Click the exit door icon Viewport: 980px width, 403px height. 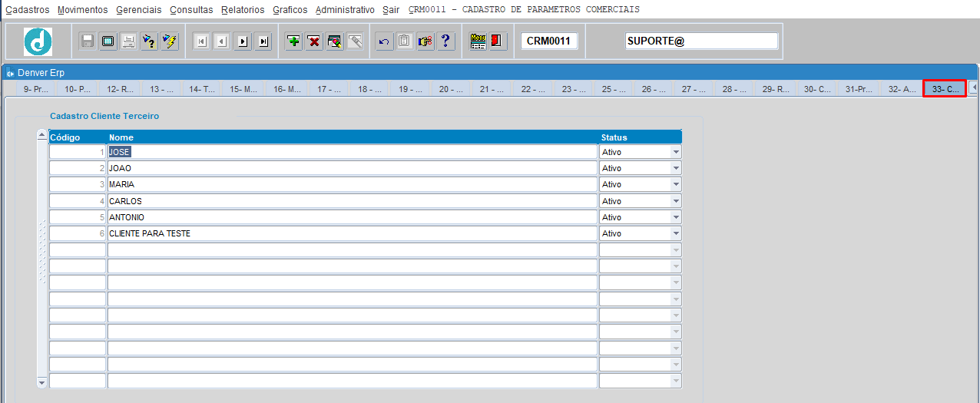(498, 41)
